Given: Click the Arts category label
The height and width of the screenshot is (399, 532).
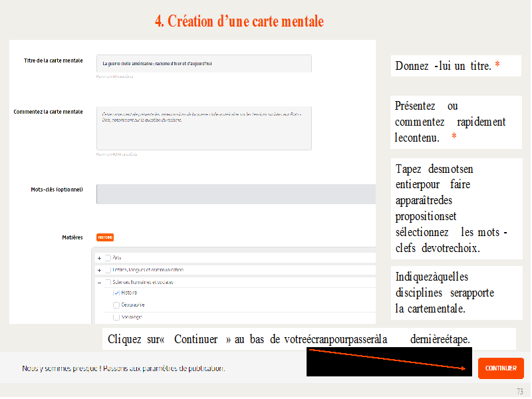Looking at the screenshot, I should click(x=117, y=258).
